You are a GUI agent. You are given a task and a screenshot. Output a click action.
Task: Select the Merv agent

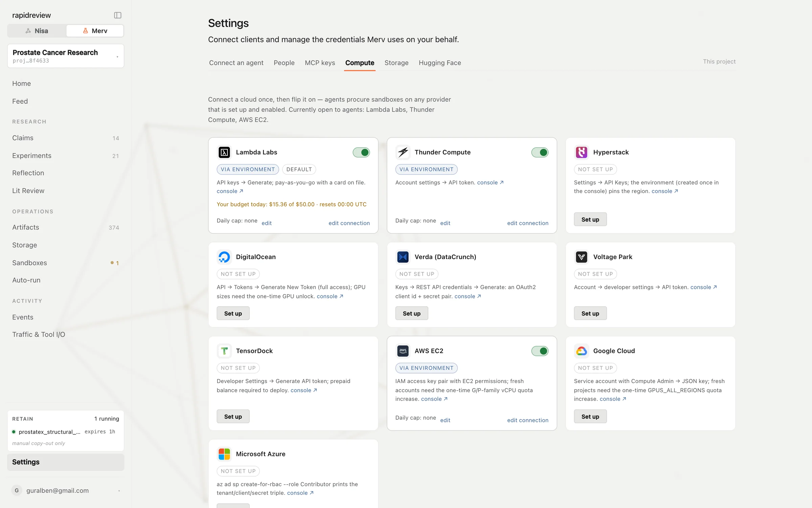point(95,31)
